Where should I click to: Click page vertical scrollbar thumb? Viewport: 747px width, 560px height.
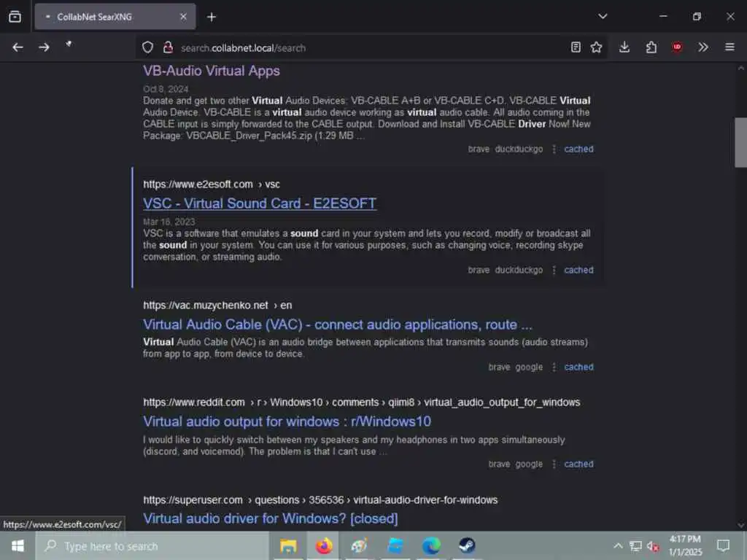tap(740, 142)
